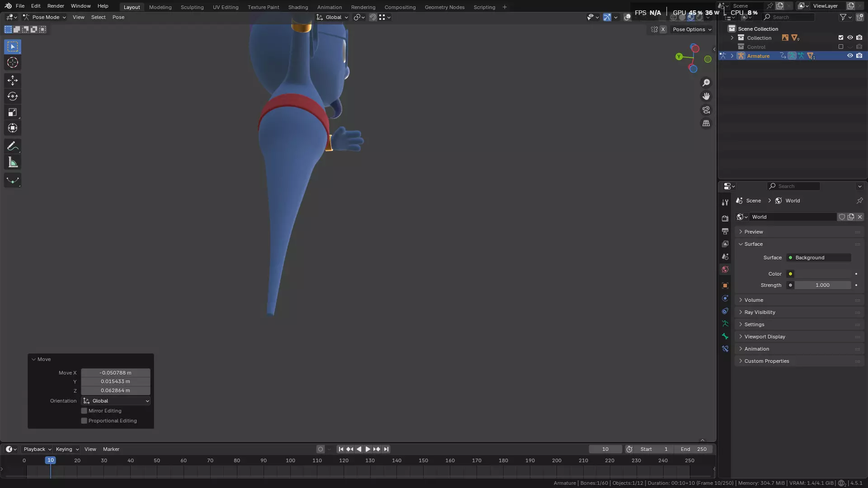Toggle X-axis mirror in pose options

pyautogui.click(x=663, y=29)
